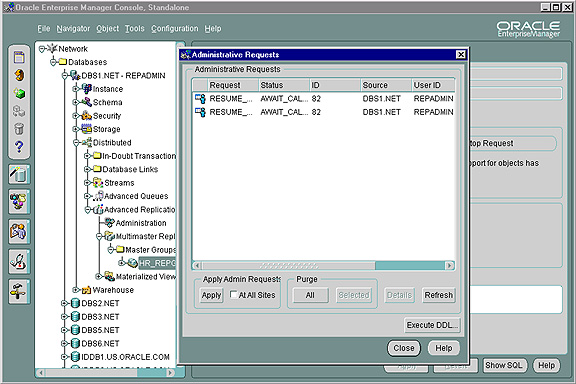Click the wand and database wizard icon
This screenshot has height=384, width=576.
(x=19, y=174)
